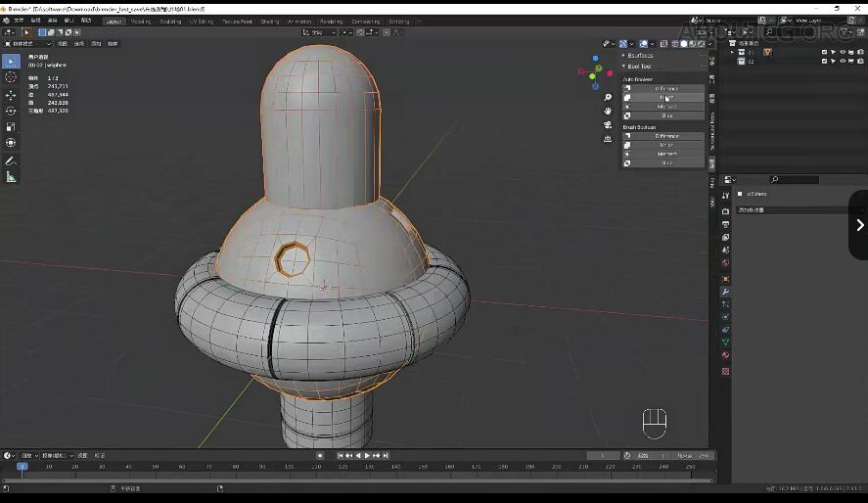Switch to the Sculpting workspace tab
Image resolution: width=868 pixels, height=503 pixels.
[x=170, y=21]
